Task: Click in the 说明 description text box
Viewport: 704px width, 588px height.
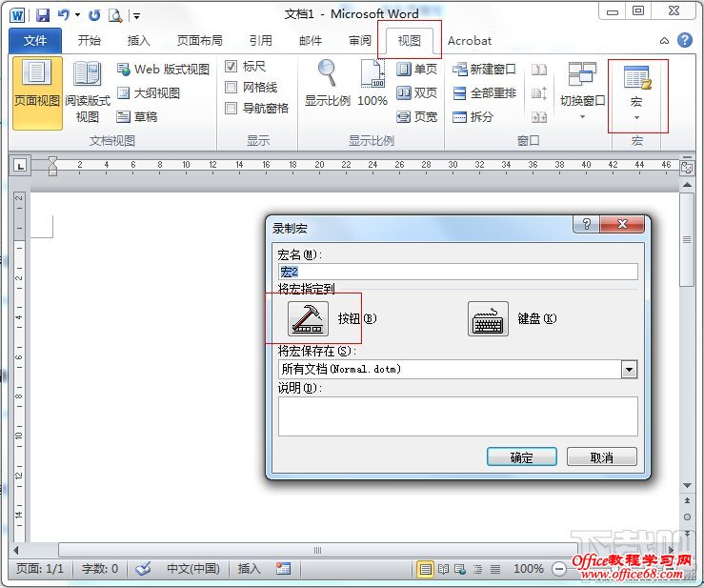Action: point(458,416)
